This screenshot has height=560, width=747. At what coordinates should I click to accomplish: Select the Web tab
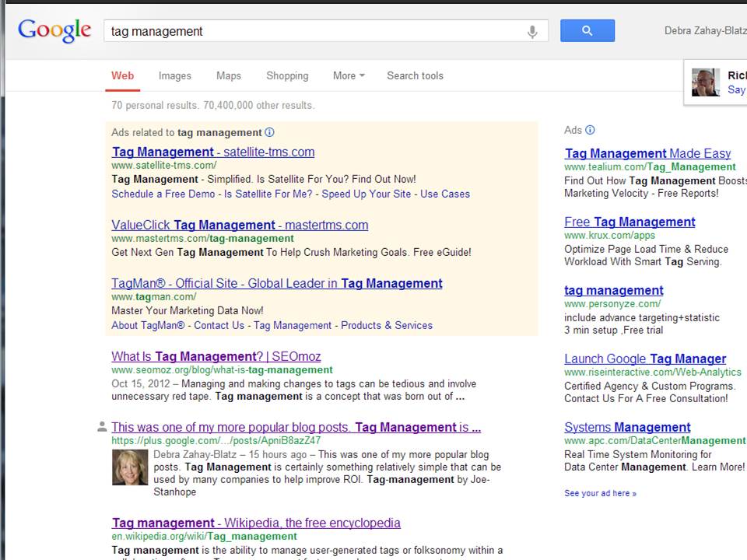coord(122,75)
